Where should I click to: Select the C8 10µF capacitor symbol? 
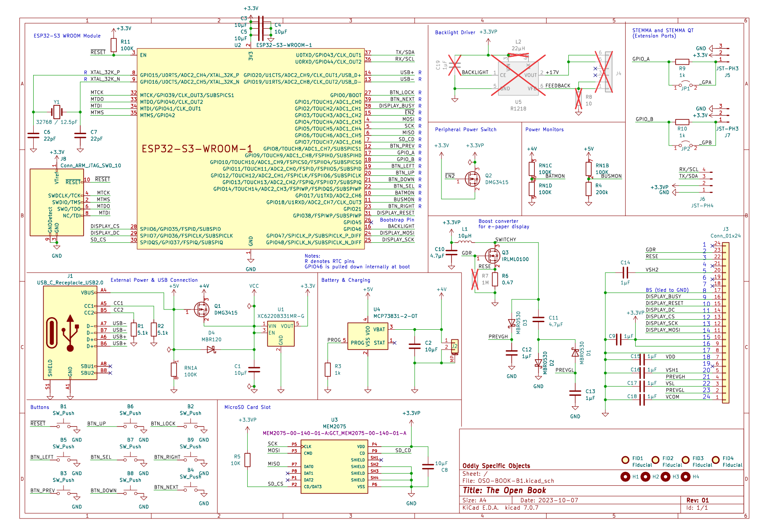pyautogui.click(x=428, y=466)
